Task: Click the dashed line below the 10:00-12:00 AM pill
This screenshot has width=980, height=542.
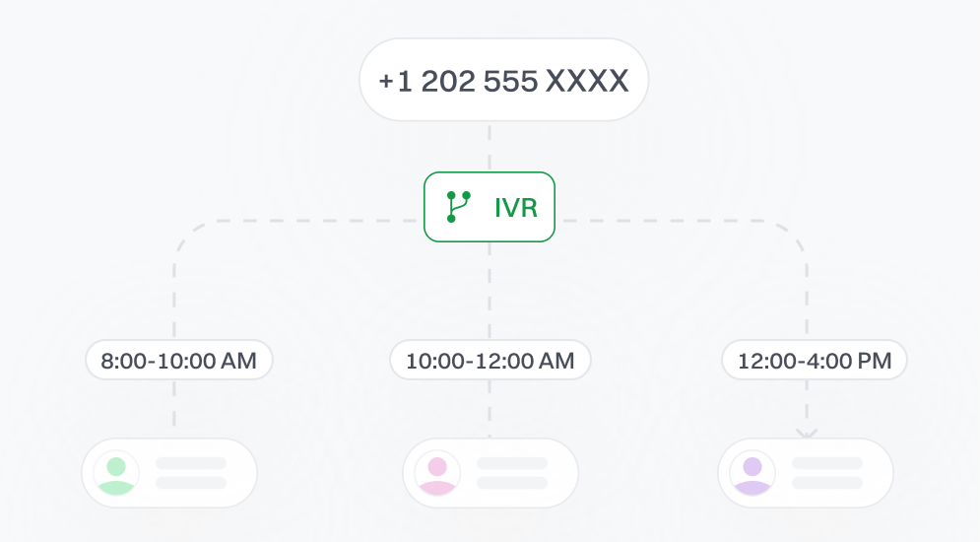Action: (490, 408)
